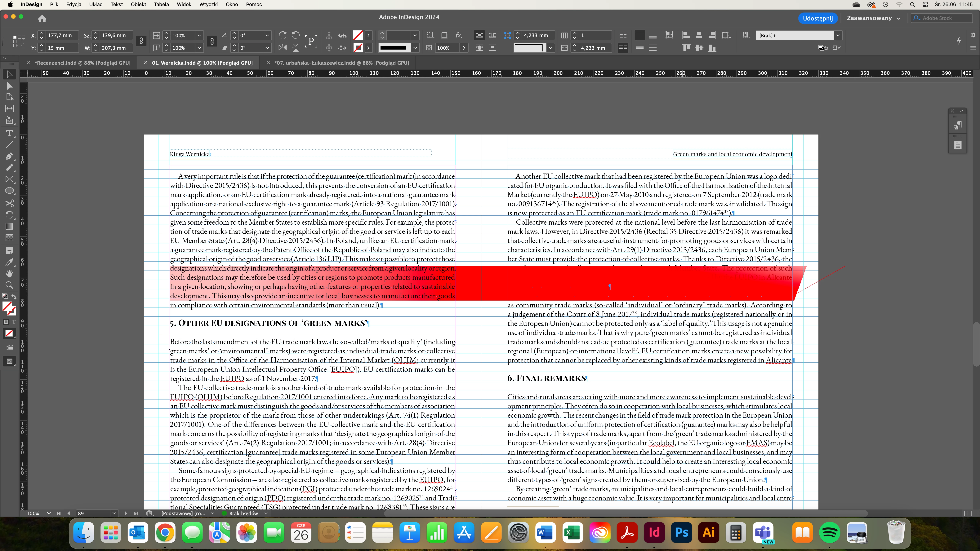
Task: Select the Pen tool in toolbox
Action: click(9, 156)
